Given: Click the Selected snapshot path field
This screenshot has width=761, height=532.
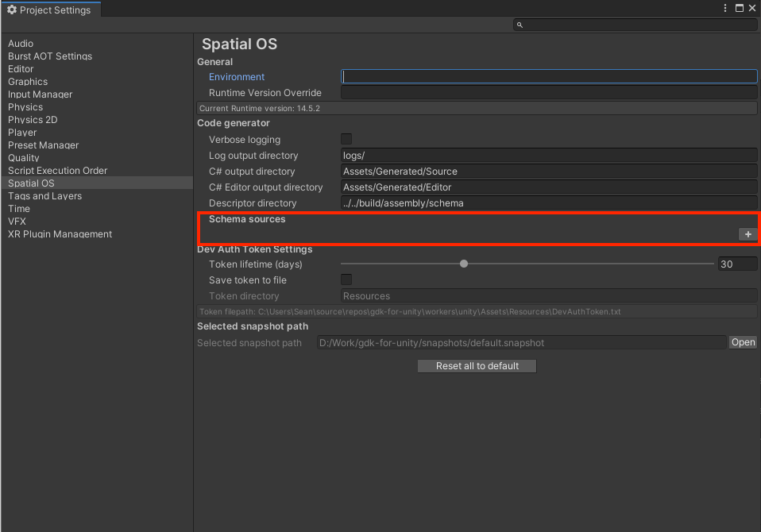Looking at the screenshot, I should [x=522, y=342].
